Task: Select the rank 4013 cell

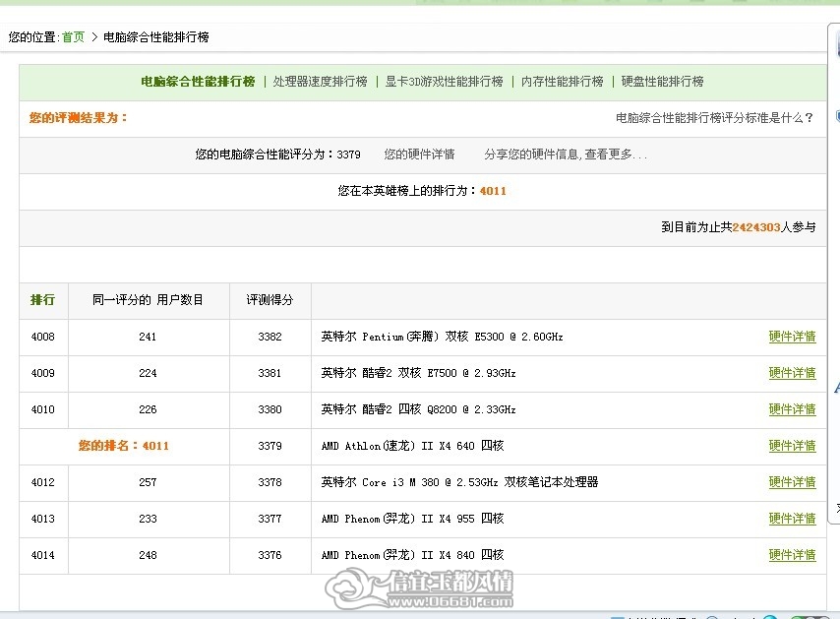Action: tap(43, 519)
